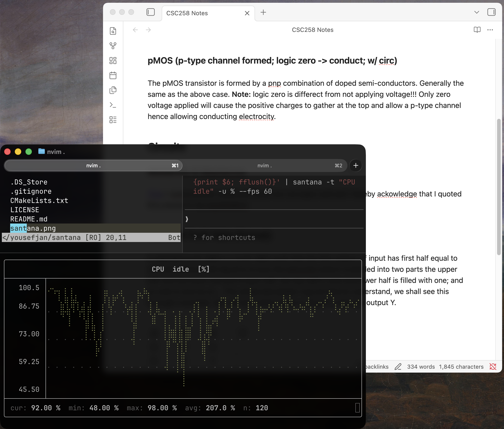The width and height of the screenshot is (504, 429).
Task: Expand the tab list chevron
Action: (x=477, y=12)
